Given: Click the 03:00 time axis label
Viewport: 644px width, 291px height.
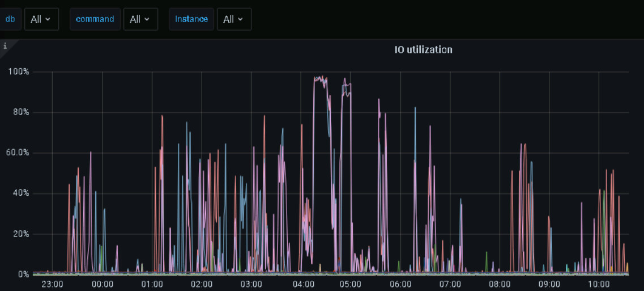Looking at the screenshot, I should [251, 284].
